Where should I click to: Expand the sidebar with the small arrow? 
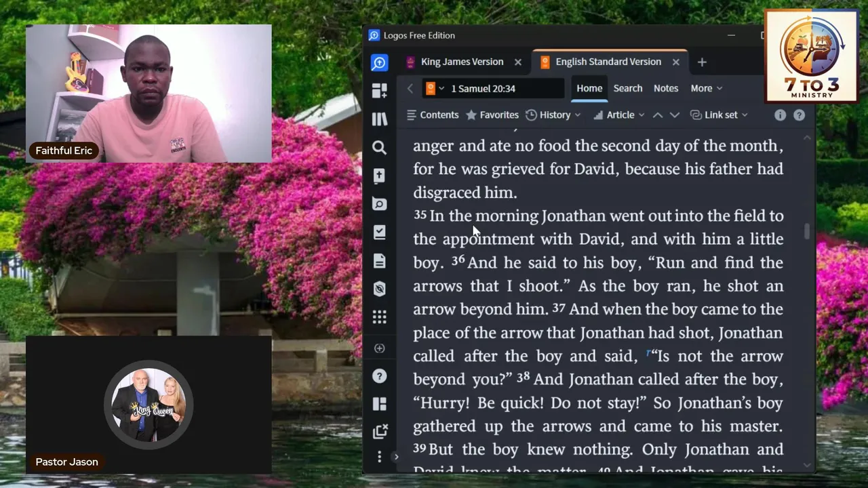pos(396,457)
